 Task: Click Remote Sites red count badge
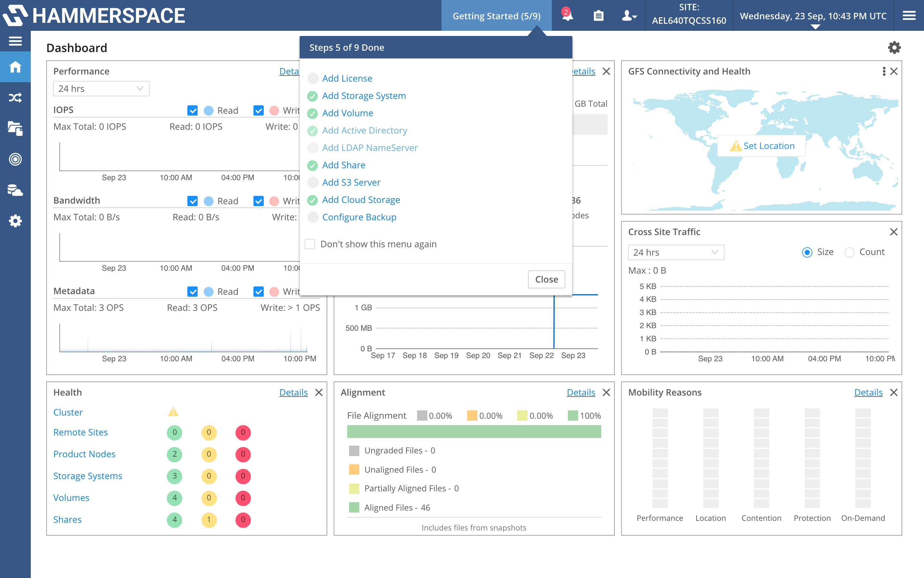(x=243, y=432)
